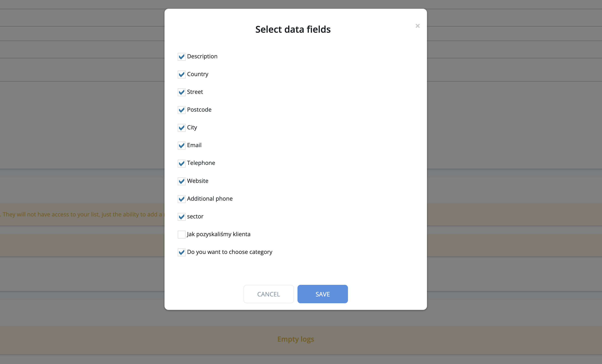Toggle the Street checkbox off
Viewport: 602px width, 364px height.
[181, 92]
